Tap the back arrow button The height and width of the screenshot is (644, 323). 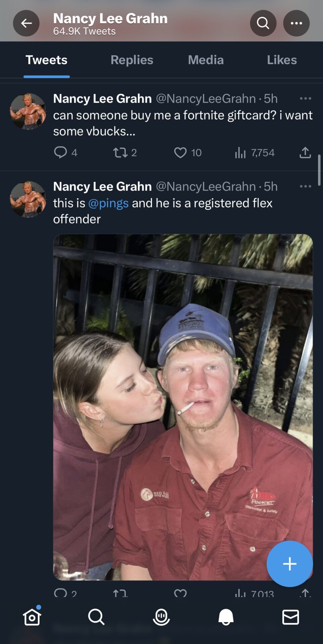(26, 23)
